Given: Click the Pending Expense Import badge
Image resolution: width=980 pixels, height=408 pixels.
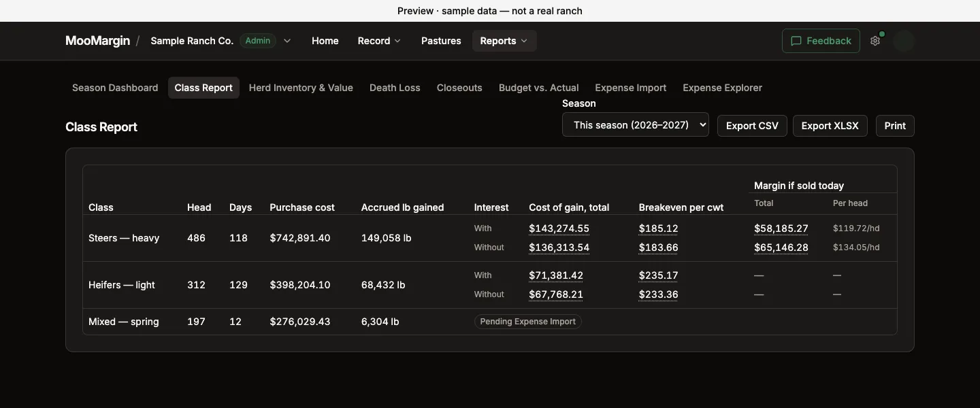Looking at the screenshot, I should point(528,322).
